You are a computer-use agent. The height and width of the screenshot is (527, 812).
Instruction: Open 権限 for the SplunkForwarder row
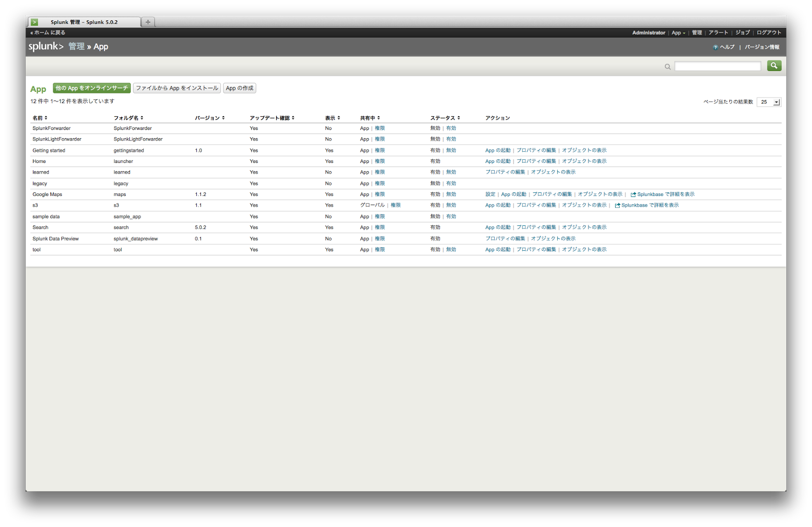point(380,128)
